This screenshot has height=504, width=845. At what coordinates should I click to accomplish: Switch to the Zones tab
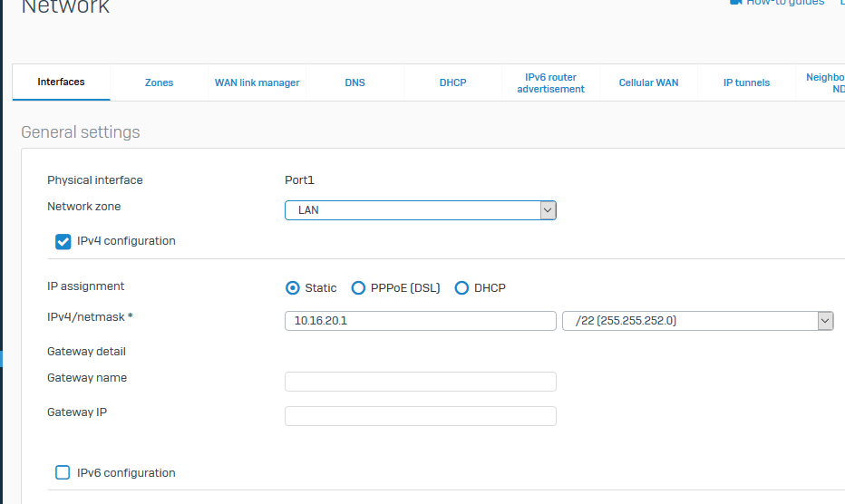[159, 82]
